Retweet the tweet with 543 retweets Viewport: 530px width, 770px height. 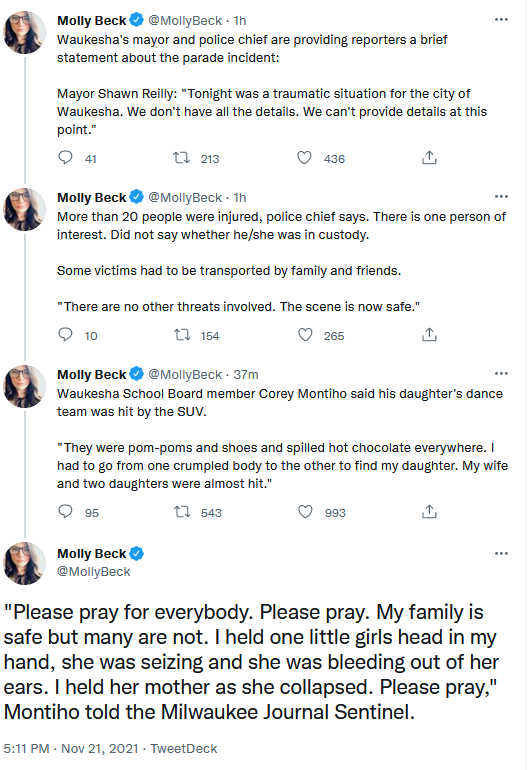[182, 512]
